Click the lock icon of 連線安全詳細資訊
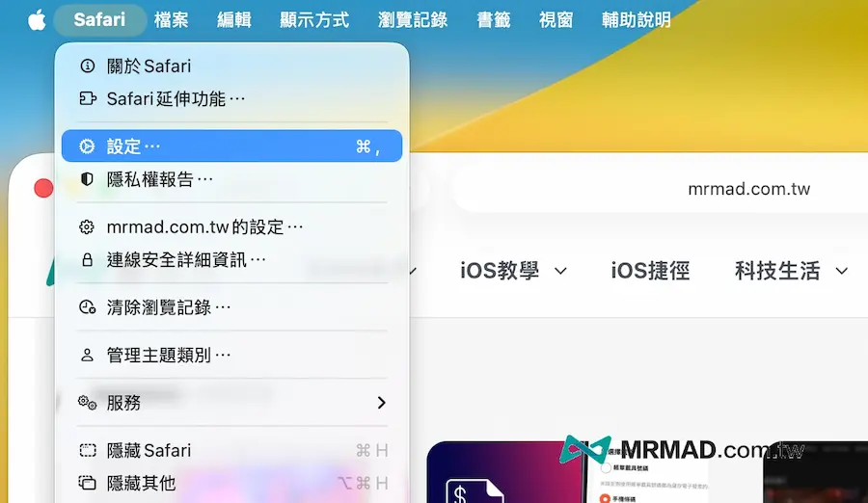The width and height of the screenshot is (868, 503). (x=87, y=259)
